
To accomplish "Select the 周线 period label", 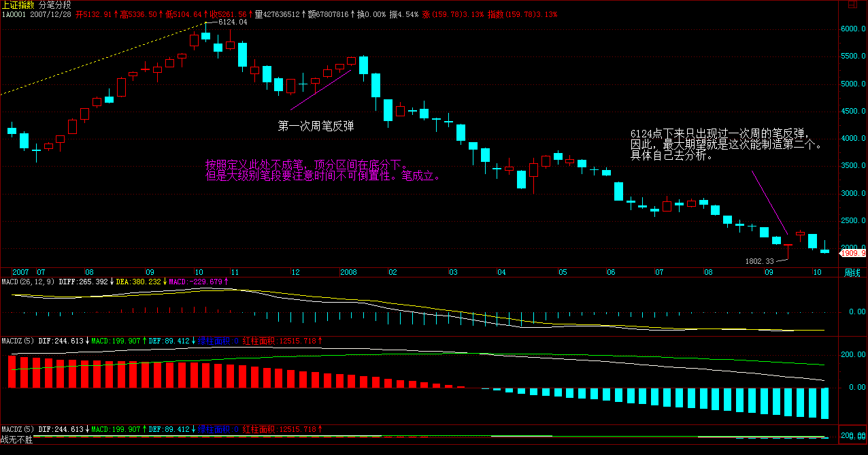I will [x=852, y=273].
